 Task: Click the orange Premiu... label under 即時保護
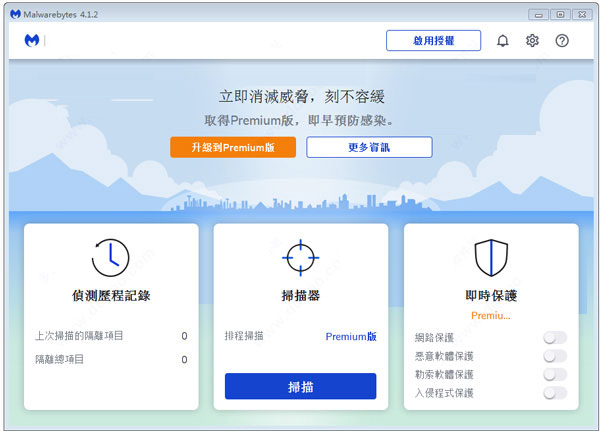491,315
